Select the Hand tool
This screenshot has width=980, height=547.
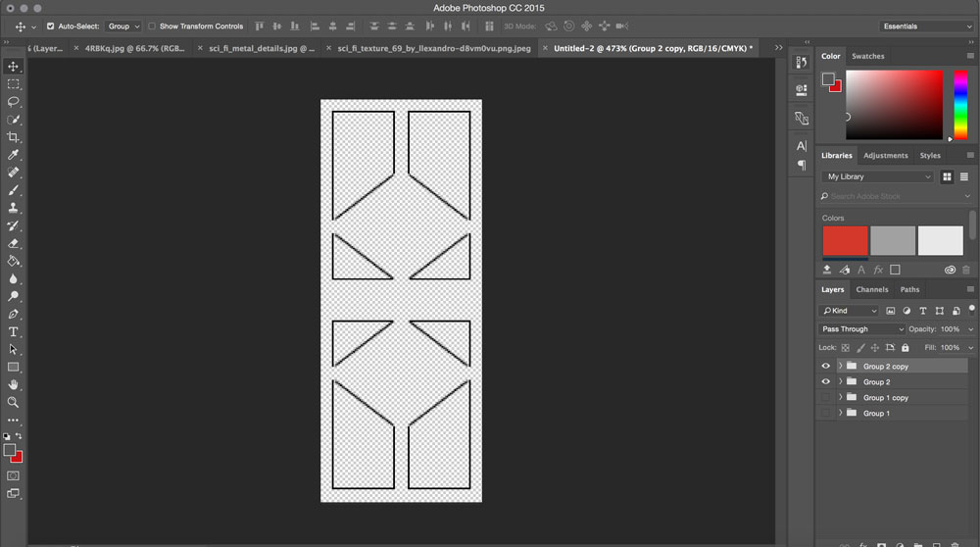click(14, 384)
